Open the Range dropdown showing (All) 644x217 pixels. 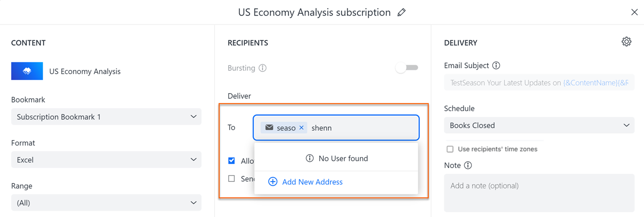pyautogui.click(x=106, y=203)
